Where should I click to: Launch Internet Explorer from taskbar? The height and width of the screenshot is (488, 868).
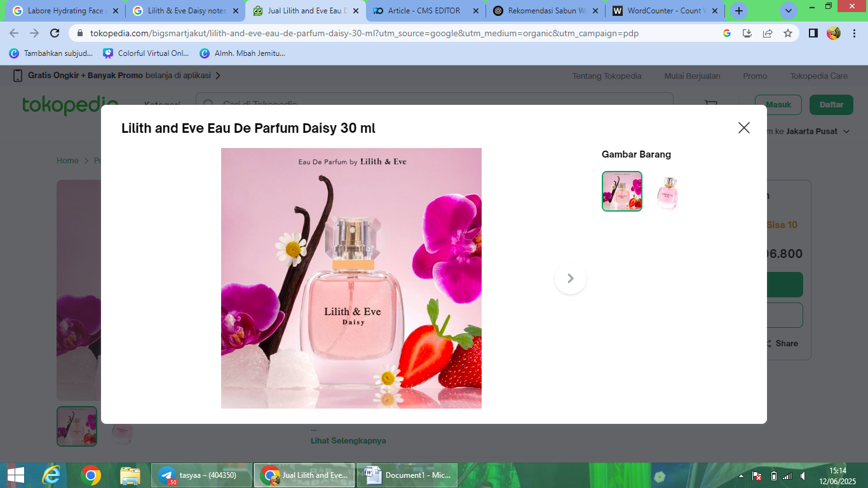pyautogui.click(x=51, y=475)
